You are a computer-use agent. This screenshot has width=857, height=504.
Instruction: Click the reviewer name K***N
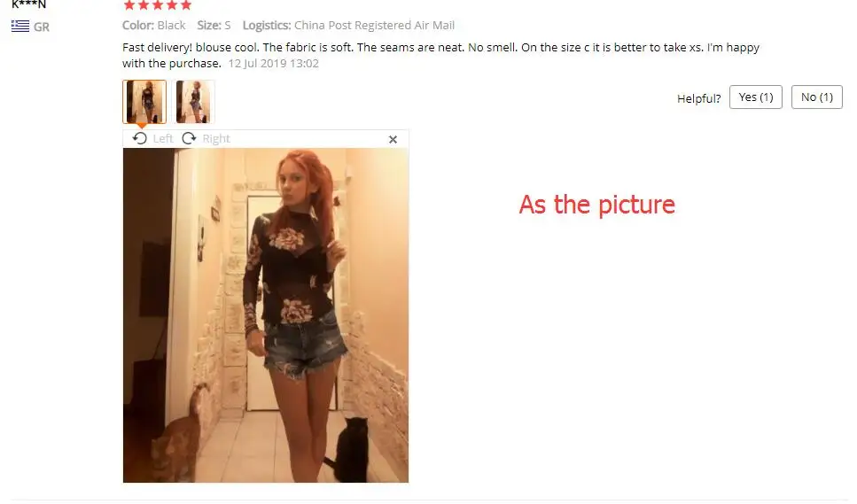pyautogui.click(x=29, y=4)
